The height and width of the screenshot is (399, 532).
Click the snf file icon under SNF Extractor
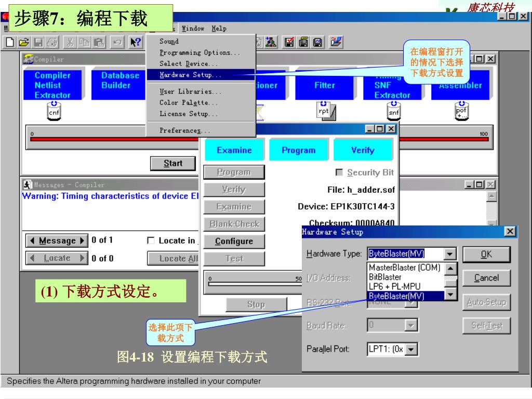click(394, 111)
